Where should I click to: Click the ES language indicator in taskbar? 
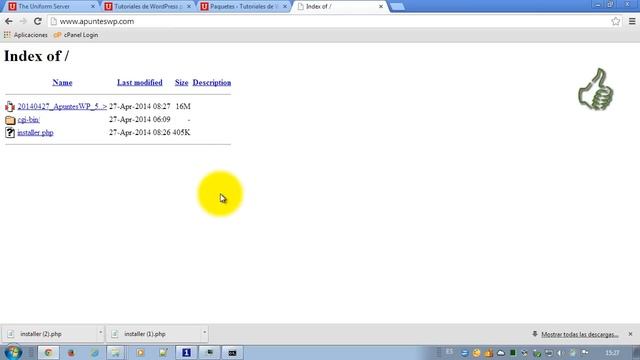point(449,352)
